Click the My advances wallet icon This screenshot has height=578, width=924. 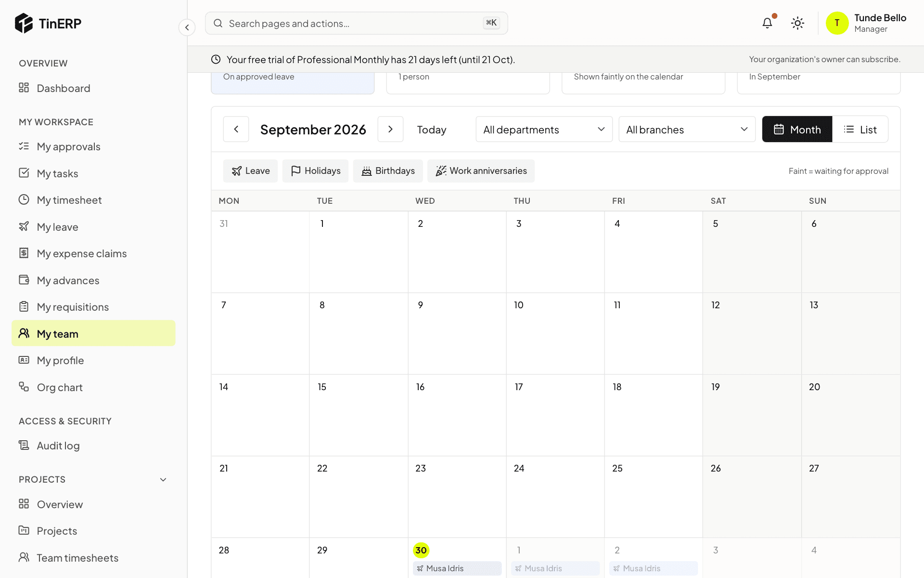[x=24, y=280]
